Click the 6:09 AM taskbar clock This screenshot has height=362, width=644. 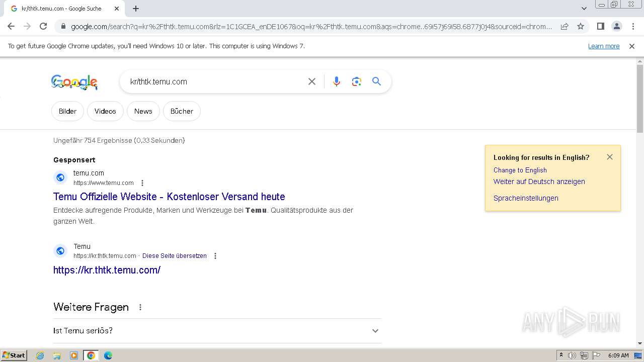pyautogui.click(x=618, y=355)
